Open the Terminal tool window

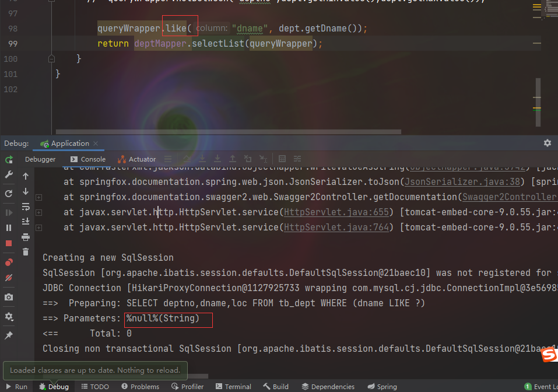(233, 387)
